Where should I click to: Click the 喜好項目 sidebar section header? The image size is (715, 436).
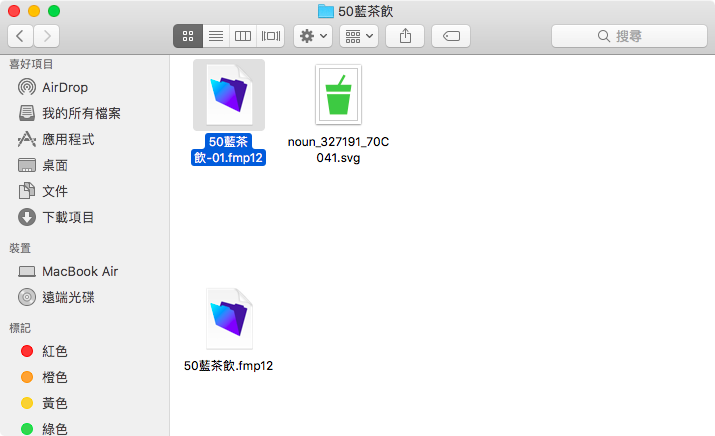(x=31, y=64)
